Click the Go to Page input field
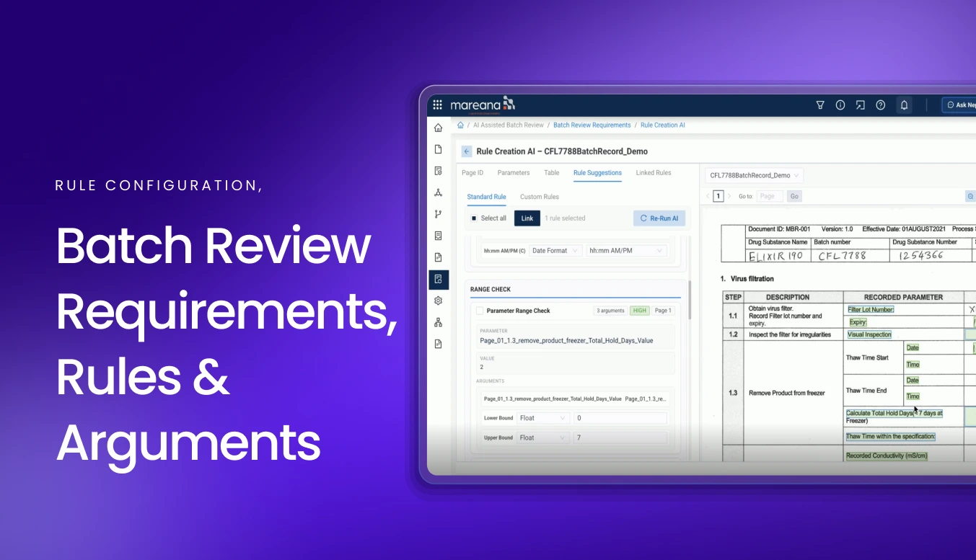 (x=770, y=196)
